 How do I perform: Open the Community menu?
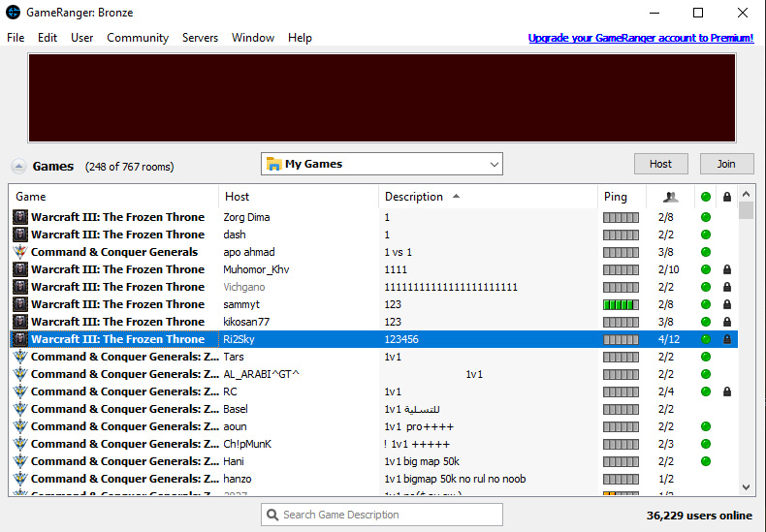click(x=138, y=38)
